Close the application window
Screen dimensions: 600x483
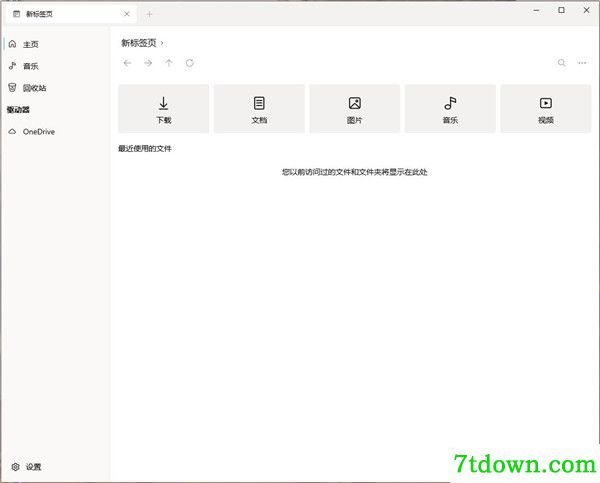click(586, 10)
